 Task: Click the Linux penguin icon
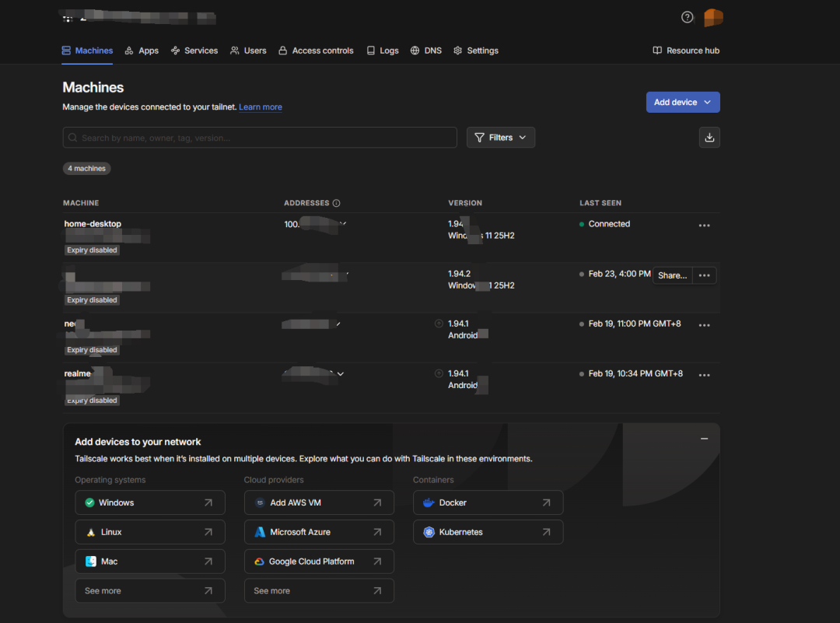click(91, 532)
